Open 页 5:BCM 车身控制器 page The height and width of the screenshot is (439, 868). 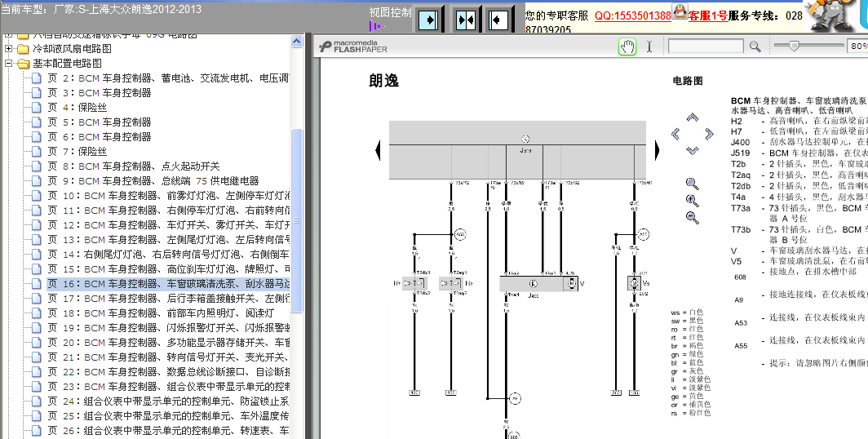pyautogui.click(x=99, y=122)
